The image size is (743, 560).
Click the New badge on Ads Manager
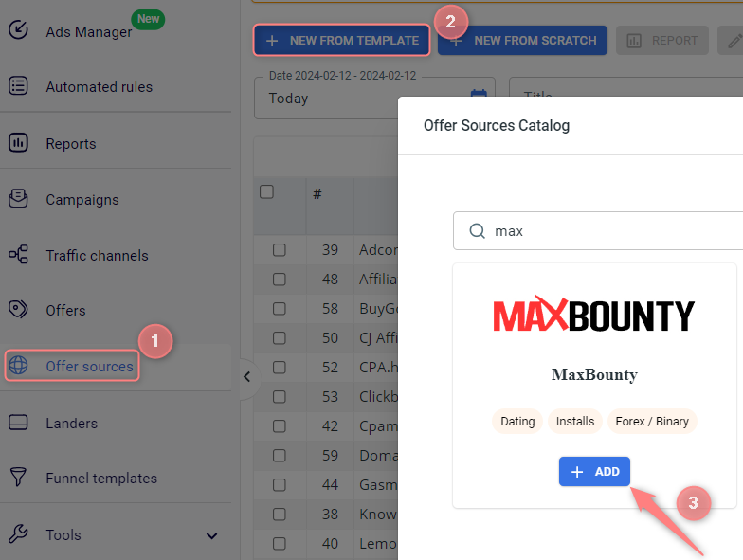tap(148, 19)
